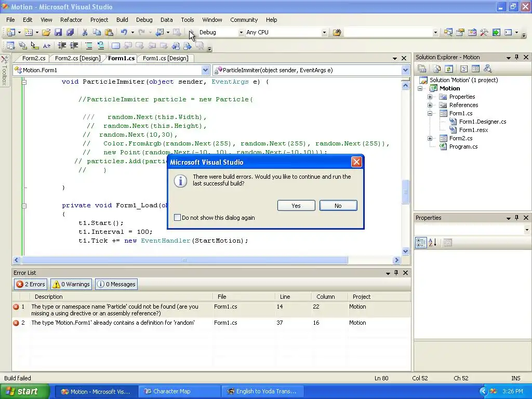Open the Build menu

tap(122, 20)
